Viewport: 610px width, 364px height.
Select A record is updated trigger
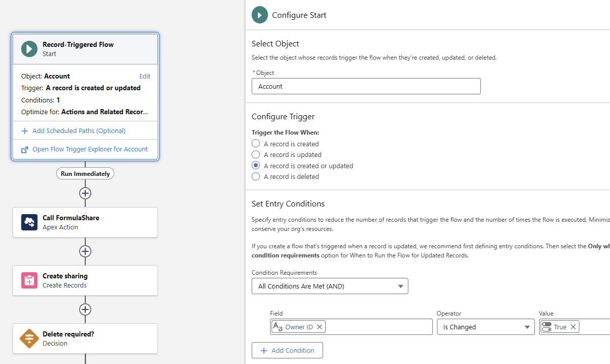point(255,154)
